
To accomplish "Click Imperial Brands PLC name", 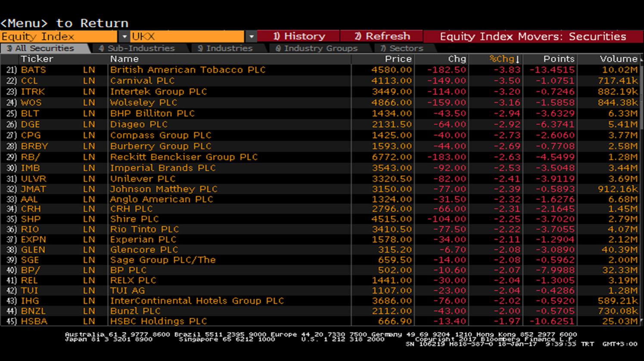I will click(163, 168).
